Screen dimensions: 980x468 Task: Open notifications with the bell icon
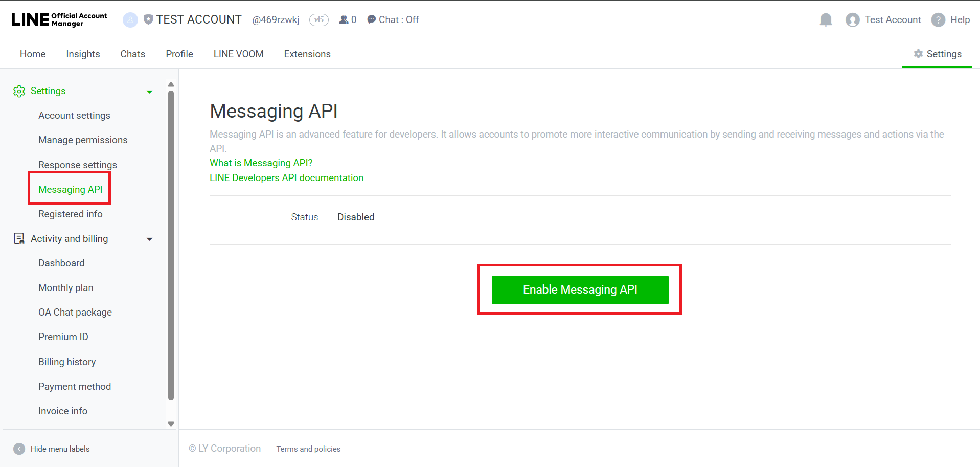coord(826,20)
